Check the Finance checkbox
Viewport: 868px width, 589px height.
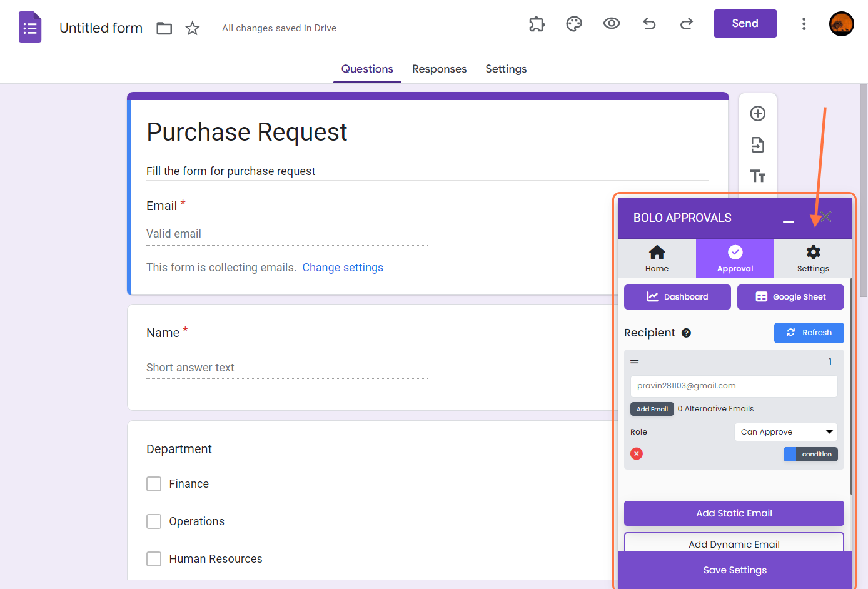(x=154, y=484)
